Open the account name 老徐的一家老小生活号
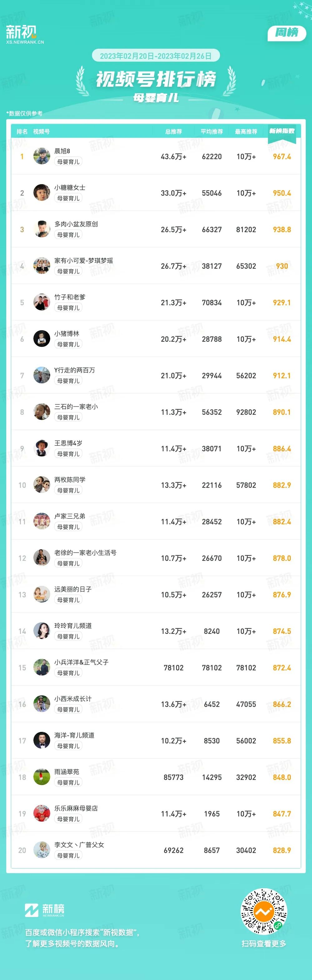 point(85,553)
